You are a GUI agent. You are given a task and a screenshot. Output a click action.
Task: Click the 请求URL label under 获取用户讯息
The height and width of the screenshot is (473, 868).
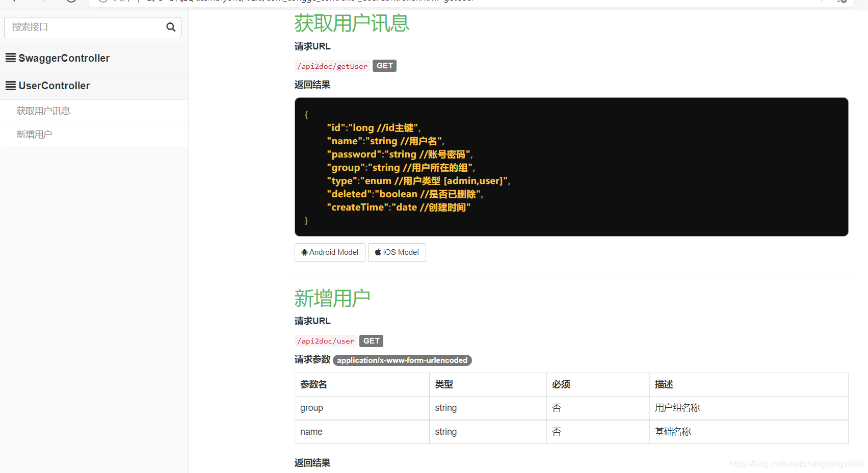[312, 46]
